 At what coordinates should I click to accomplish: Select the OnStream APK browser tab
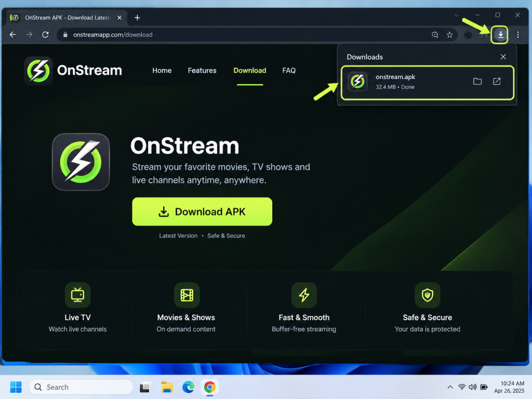[66, 18]
